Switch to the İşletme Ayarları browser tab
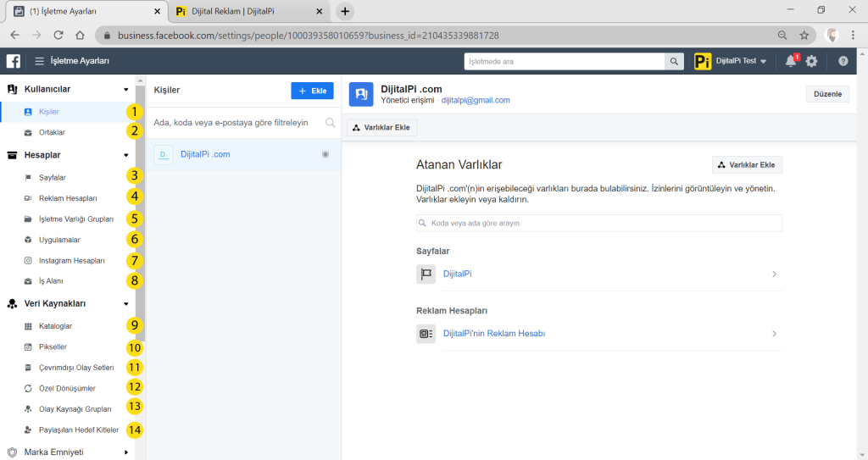Image resolution: width=868 pixels, height=460 pixels. tap(86, 11)
